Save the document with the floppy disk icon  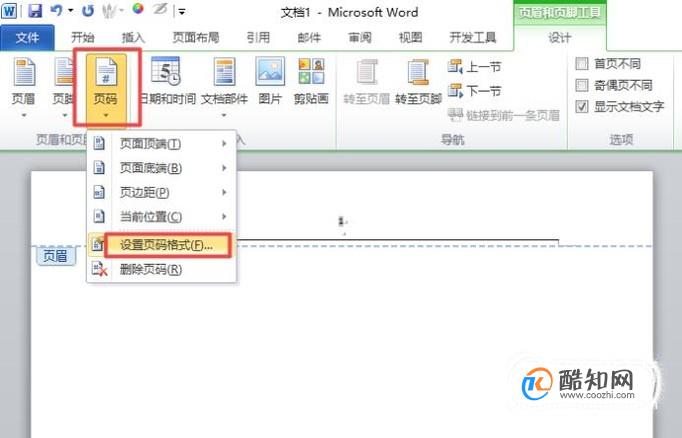pos(35,10)
